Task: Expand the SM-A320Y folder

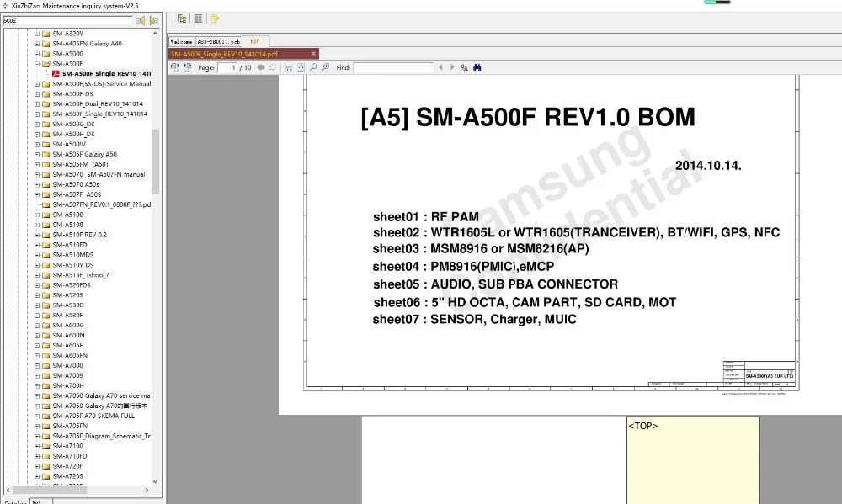Action: (x=37, y=34)
